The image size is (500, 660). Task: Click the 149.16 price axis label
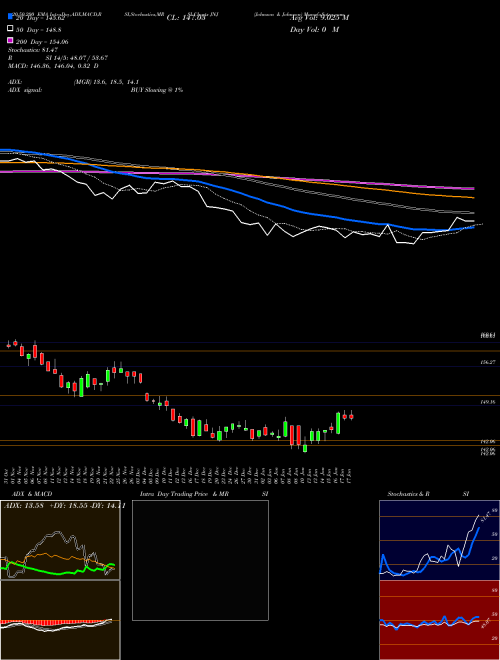[x=488, y=402]
